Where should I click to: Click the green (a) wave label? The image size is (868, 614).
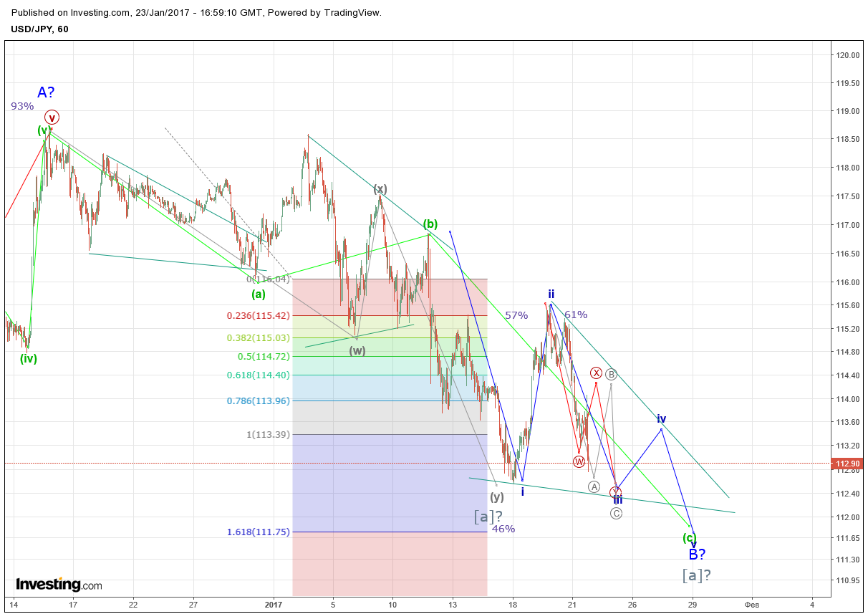(x=259, y=294)
